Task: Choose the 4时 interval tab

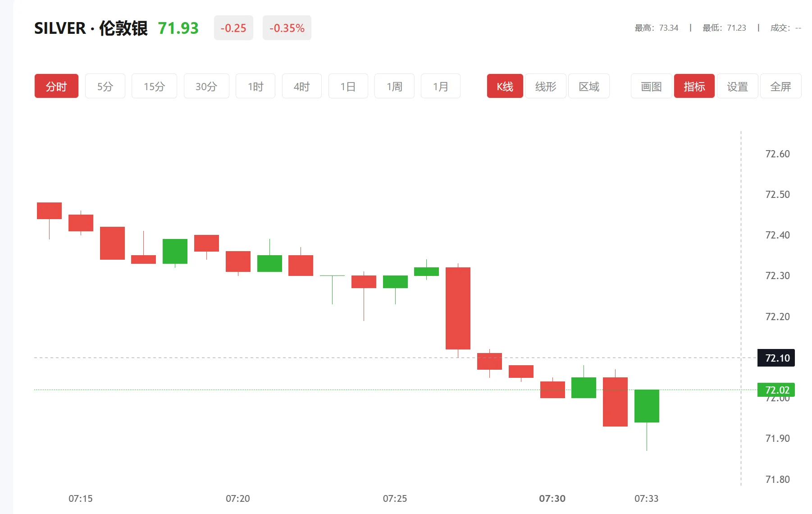Action: click(x=302, y=86)
